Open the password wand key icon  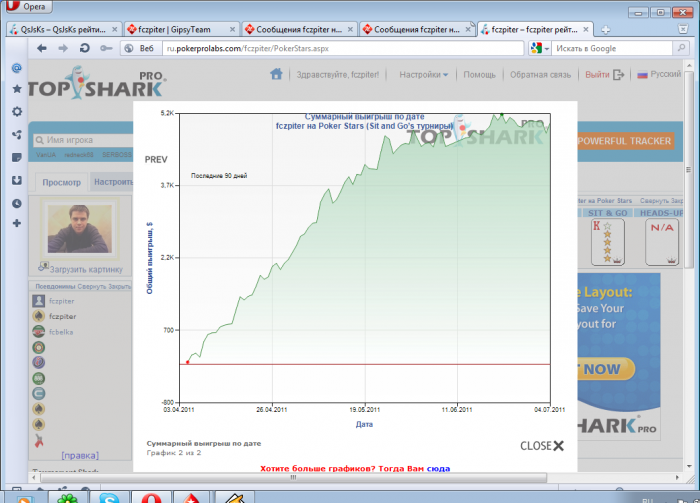click(106, 48)
